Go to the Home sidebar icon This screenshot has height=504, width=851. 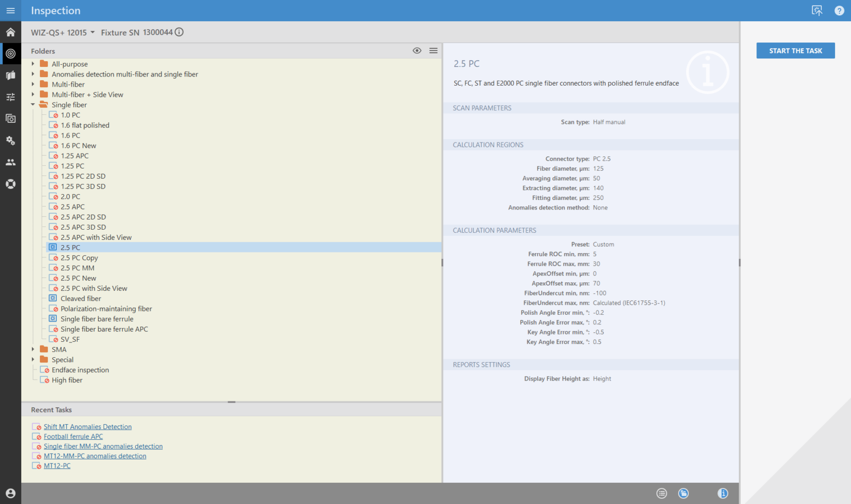(10, 32)
